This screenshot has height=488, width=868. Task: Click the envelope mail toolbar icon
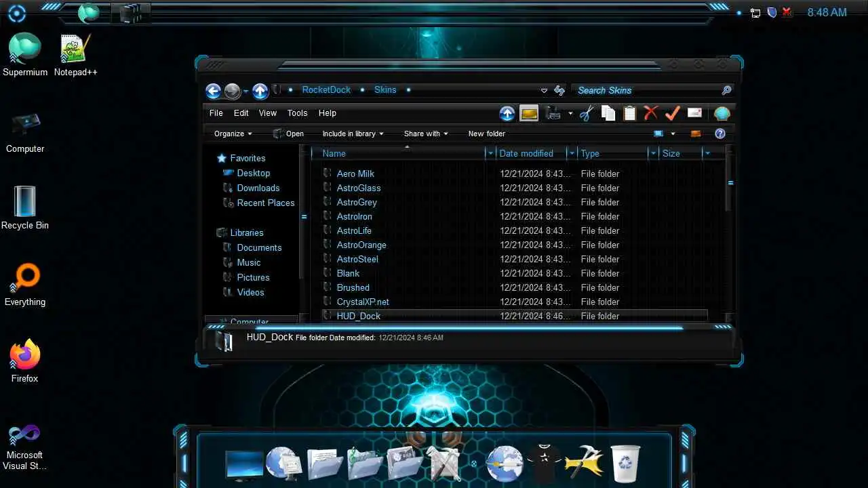point(694,113)
